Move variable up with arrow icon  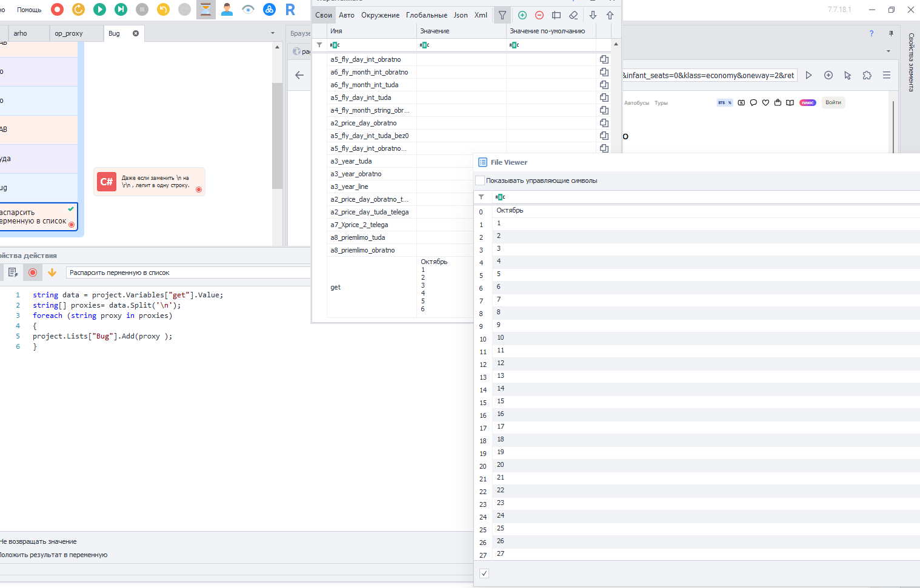(610, 15)
